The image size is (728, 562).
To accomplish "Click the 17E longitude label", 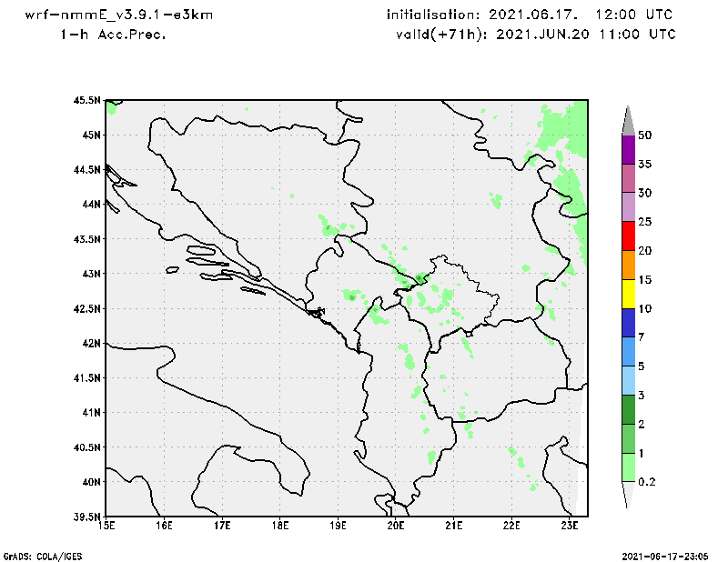I will coord(222,526).
